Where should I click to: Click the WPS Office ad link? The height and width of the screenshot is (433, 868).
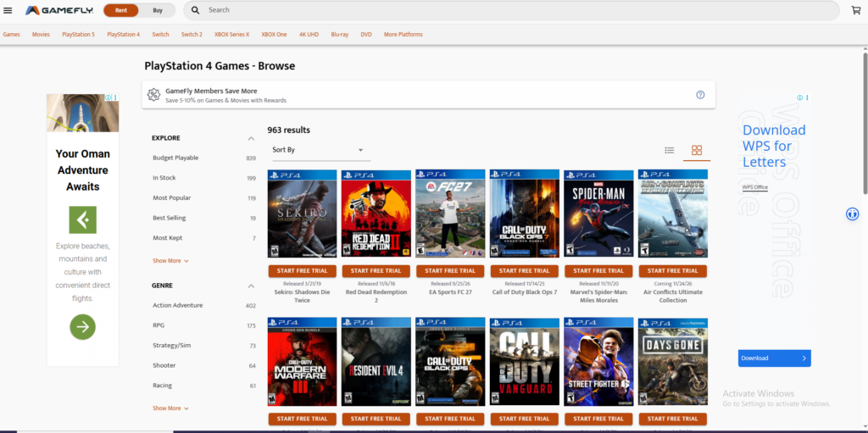(755, 187)
